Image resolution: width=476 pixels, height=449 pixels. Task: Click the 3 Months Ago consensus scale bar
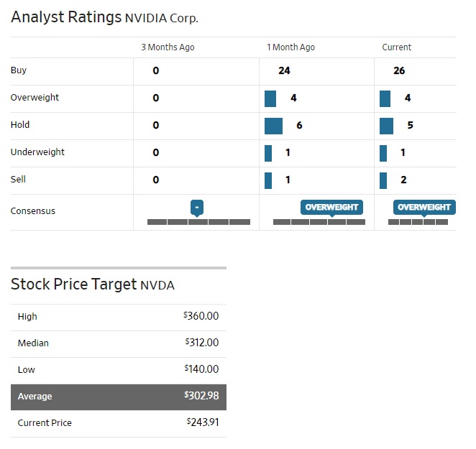point(198,222)
